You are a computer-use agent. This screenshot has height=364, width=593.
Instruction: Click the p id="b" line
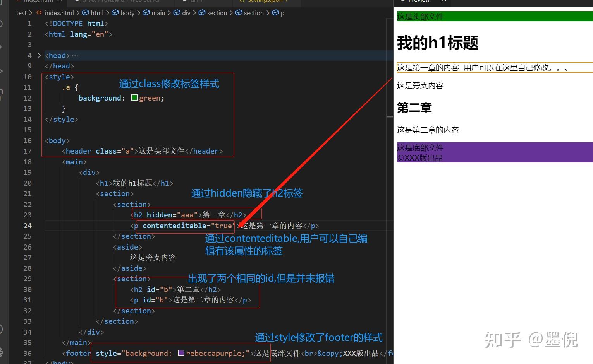[x=191, y=300]
